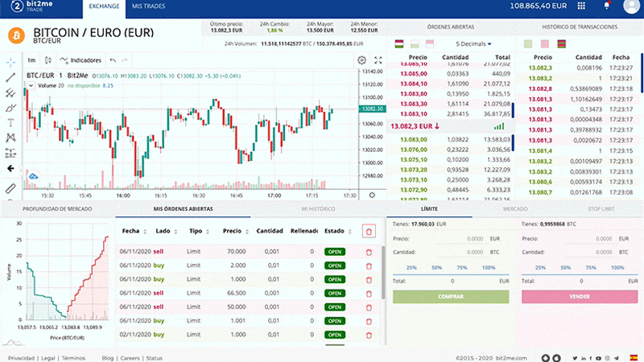Show only buy orders in order book

[415, 44]
